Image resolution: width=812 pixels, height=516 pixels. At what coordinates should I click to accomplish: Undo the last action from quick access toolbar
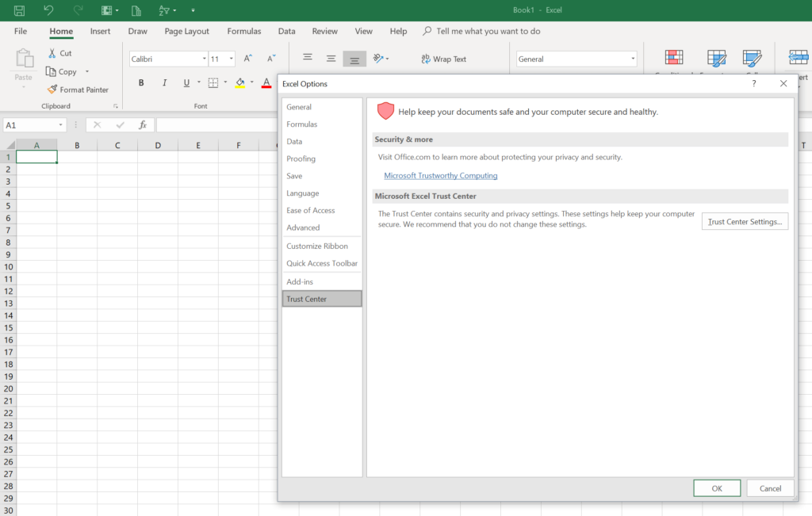point(48,10)
